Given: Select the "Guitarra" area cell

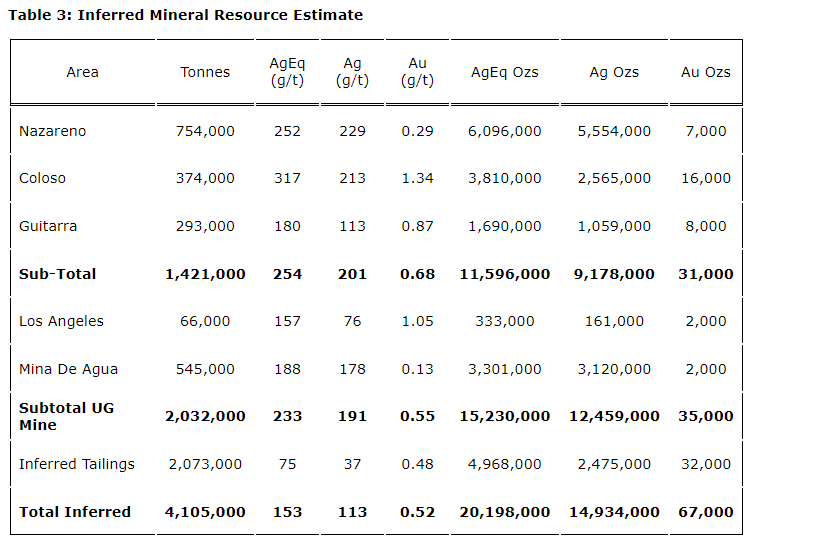Looking at the screenshot, I should tap(48, 226).
